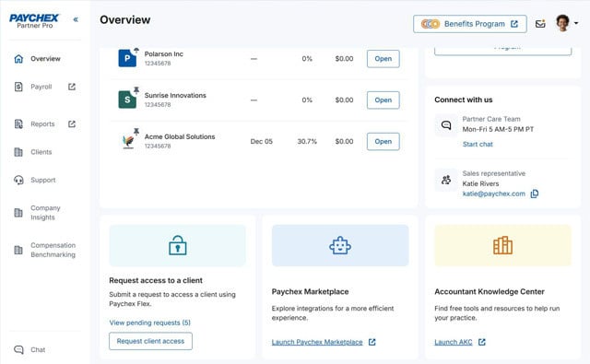This screenshot has width=590, height=364.
Task: Click the Sunrise Innovations logo tile
Action: click(x=127, y=100)
